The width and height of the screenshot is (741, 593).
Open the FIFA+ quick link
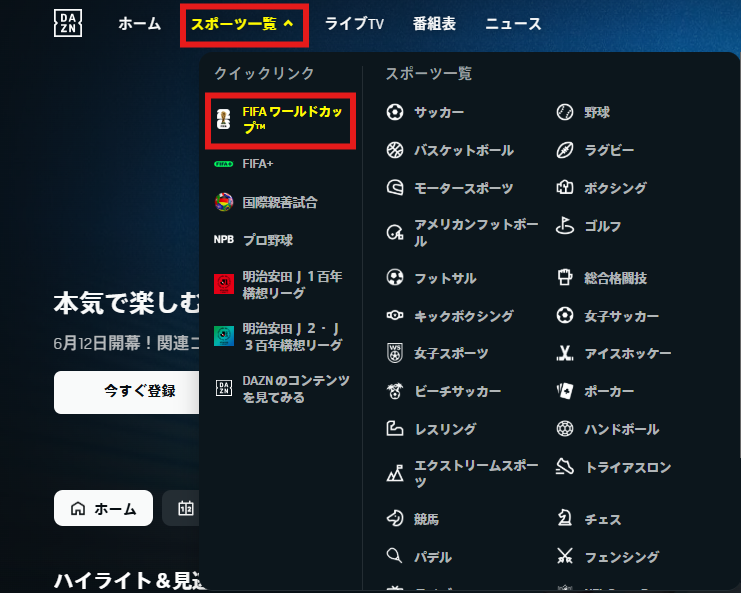click(x=258, y=164)
